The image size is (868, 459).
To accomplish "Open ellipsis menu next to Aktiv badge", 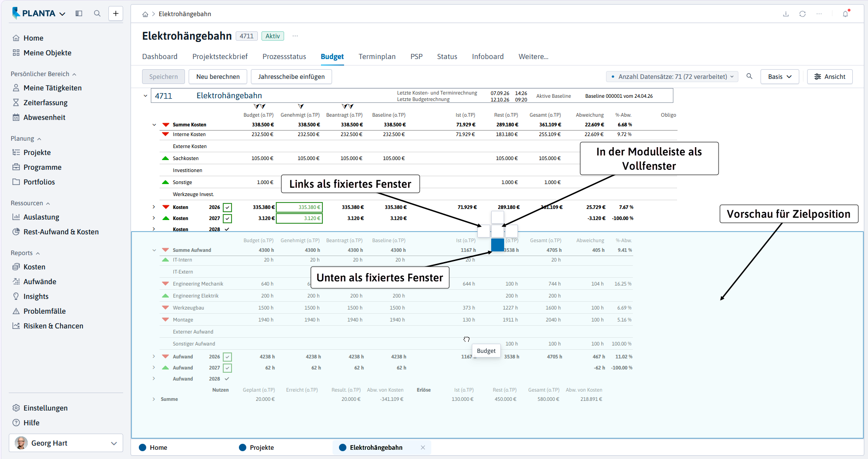I will coord(295,36).
